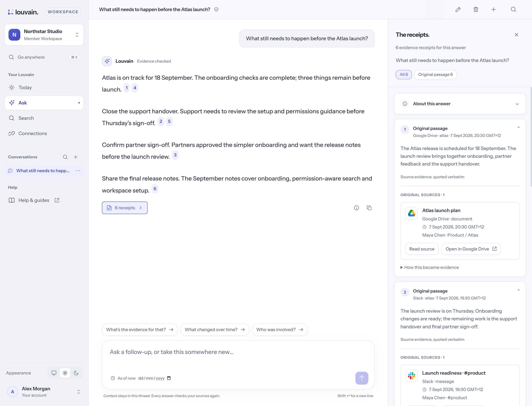This screenshot has width=532, height=406.
Task: Close the receipts panel
Action: (x=516, y=35)
